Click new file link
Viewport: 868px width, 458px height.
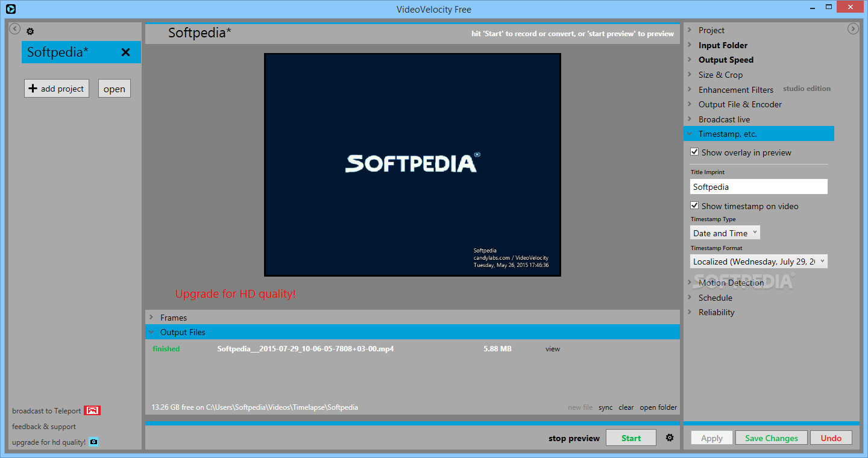click(x=580, y=407)
